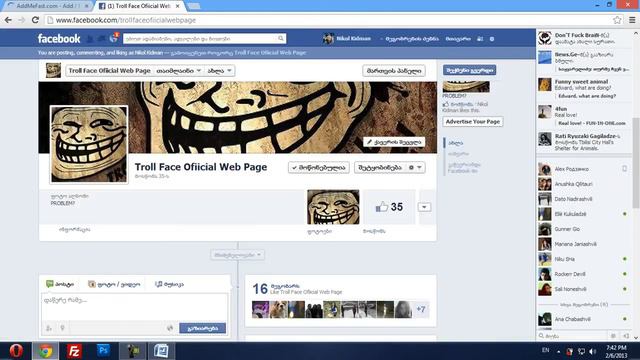This screenshot has height=360, width=640.
Task: Open the account settings gear in top bar
Action: [x=492, y=39]
